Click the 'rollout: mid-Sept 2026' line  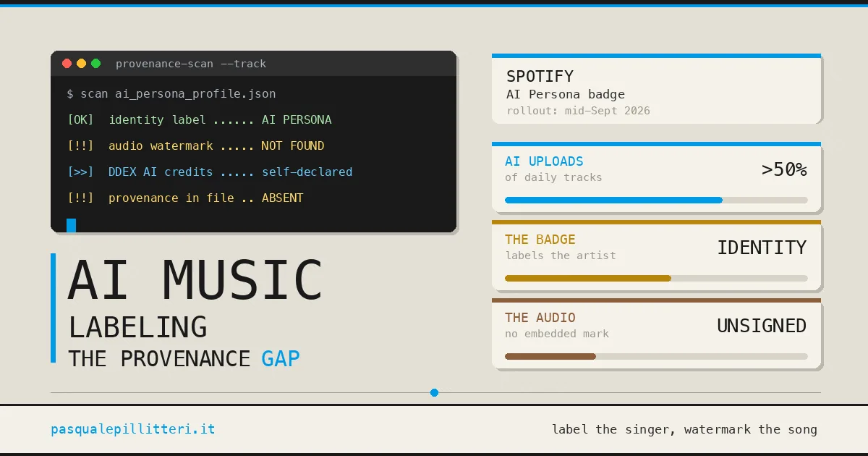click(x=578, y=111)
